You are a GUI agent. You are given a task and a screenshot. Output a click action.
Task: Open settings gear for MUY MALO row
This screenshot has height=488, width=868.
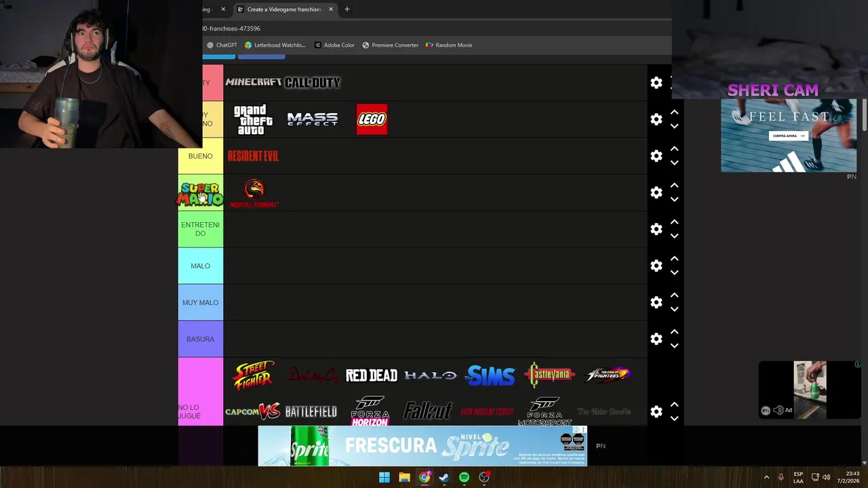tap(656, 302)
